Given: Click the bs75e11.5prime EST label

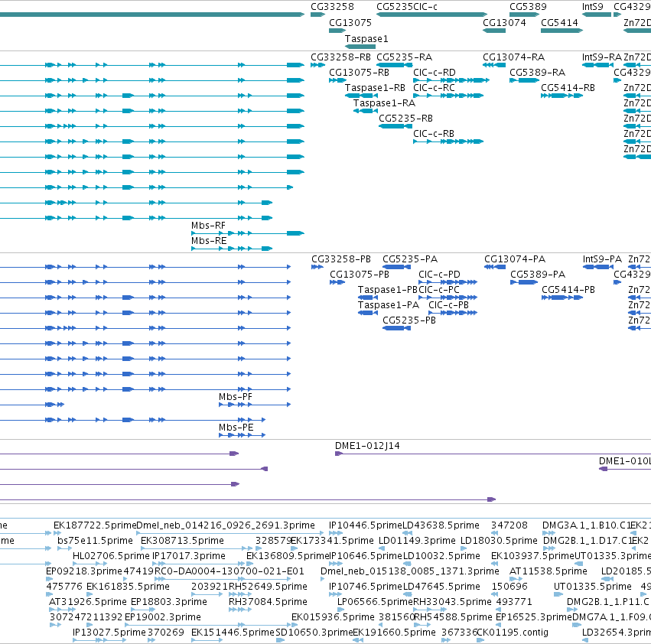Looking at the screenshot, I should coord(95,541).
